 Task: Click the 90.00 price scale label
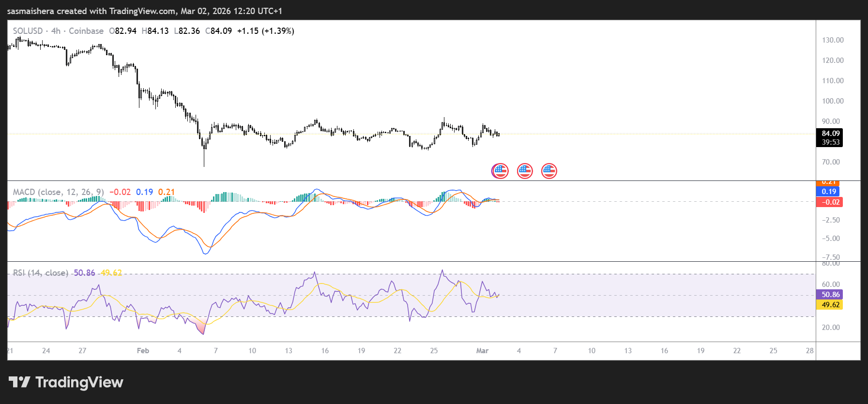(x=831, y=121)
